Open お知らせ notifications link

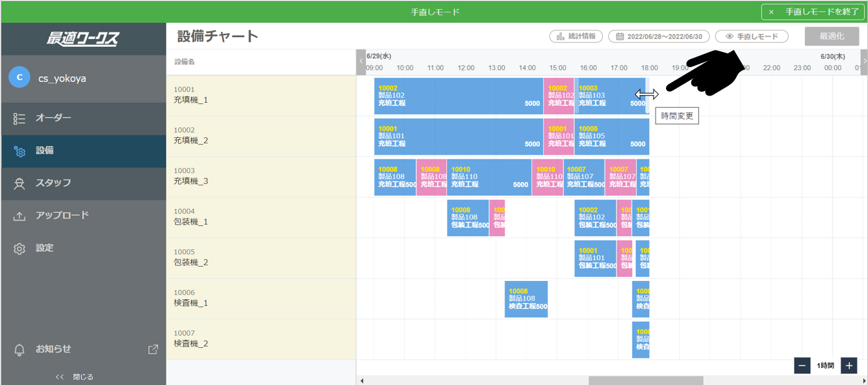(53, 349)
